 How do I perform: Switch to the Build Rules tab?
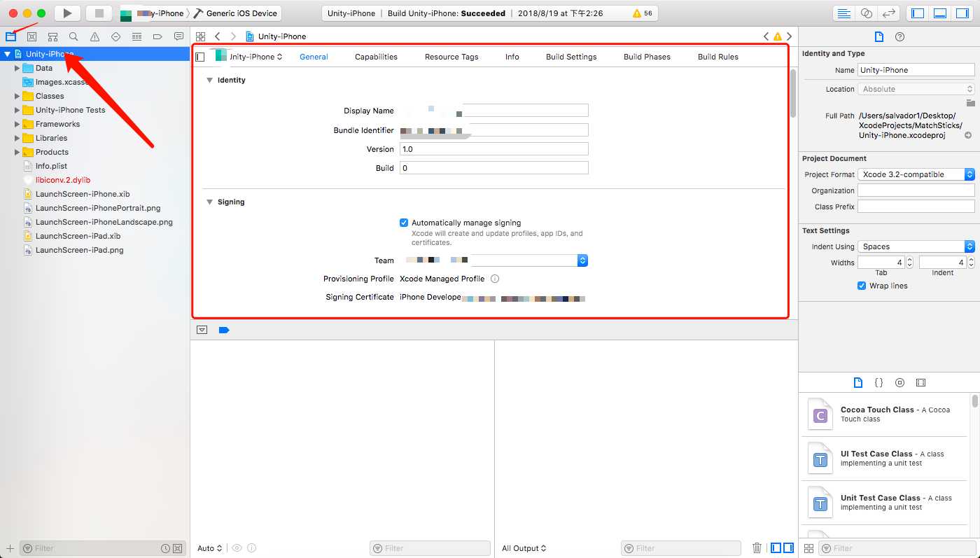[718, 57]
